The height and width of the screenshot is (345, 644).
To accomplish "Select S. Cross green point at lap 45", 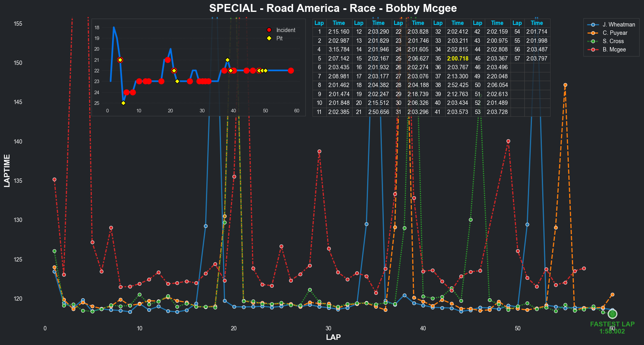I will coord(471,220).
